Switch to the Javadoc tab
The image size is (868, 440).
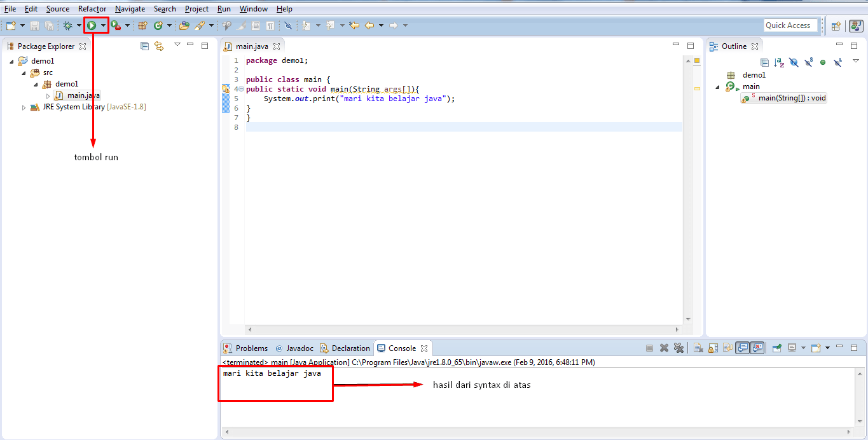294,348
